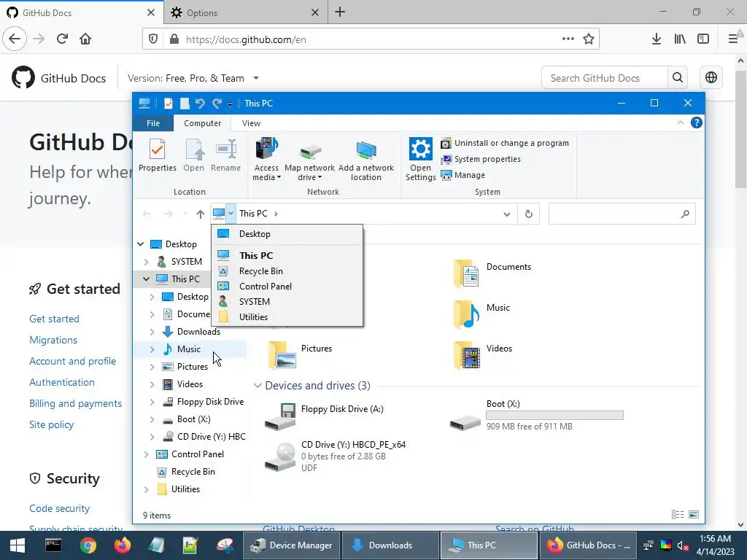This screenshot has height=560, width=747.
Task: Select Boot (X:) in the navigation tree
Action: point(193,419)
